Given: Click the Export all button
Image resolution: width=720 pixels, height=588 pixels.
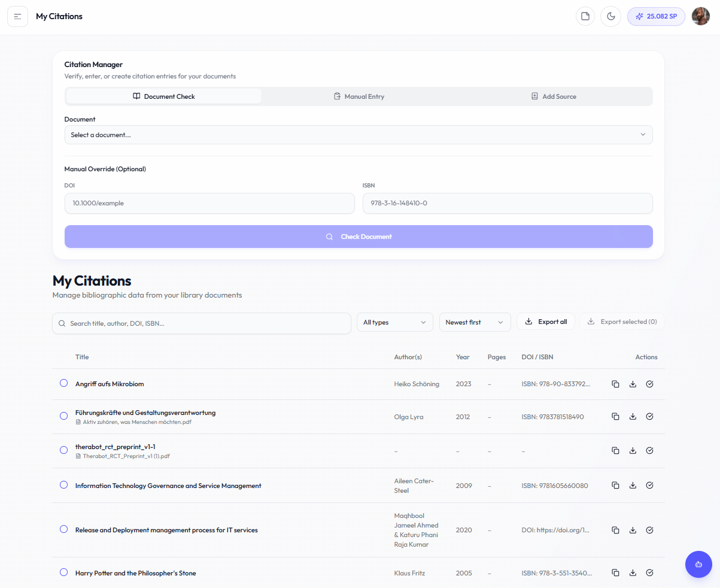Looking at the screenshot, I should (546, 322).
